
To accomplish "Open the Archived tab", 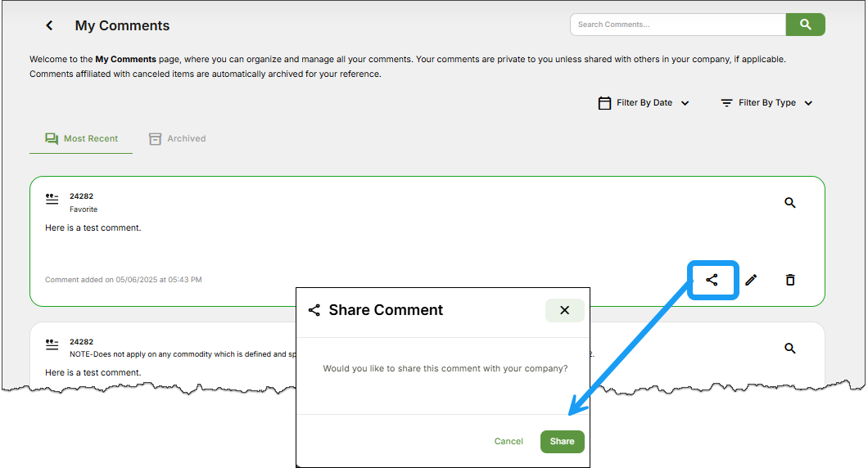I will (x=178, y=139).
